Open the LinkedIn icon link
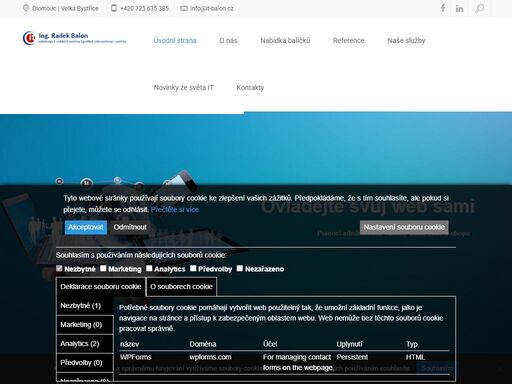This screenshot has height=384, width=512. click(x=460, y=8)
